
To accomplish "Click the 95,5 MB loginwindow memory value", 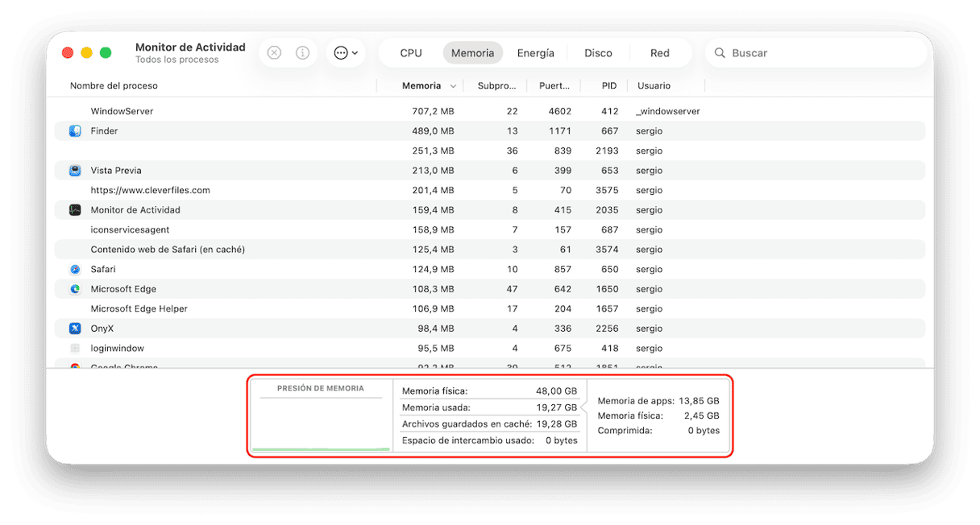I will point(436,349).
